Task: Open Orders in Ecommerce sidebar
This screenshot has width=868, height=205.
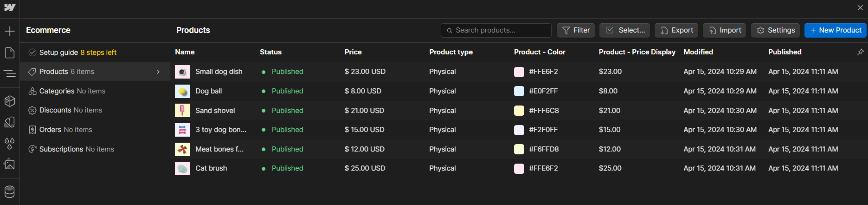Action: (x=65, y=130)
